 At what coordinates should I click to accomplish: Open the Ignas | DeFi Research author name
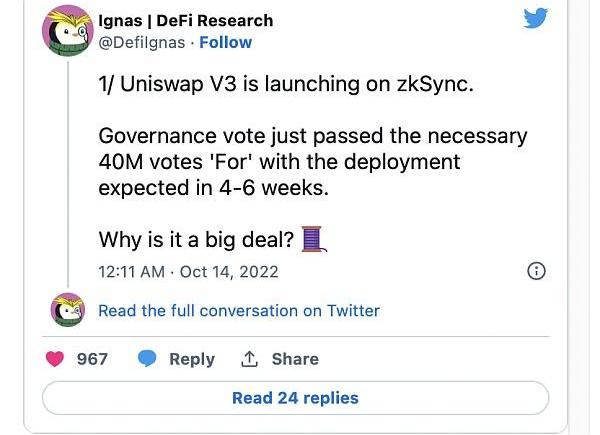[186, 20]
